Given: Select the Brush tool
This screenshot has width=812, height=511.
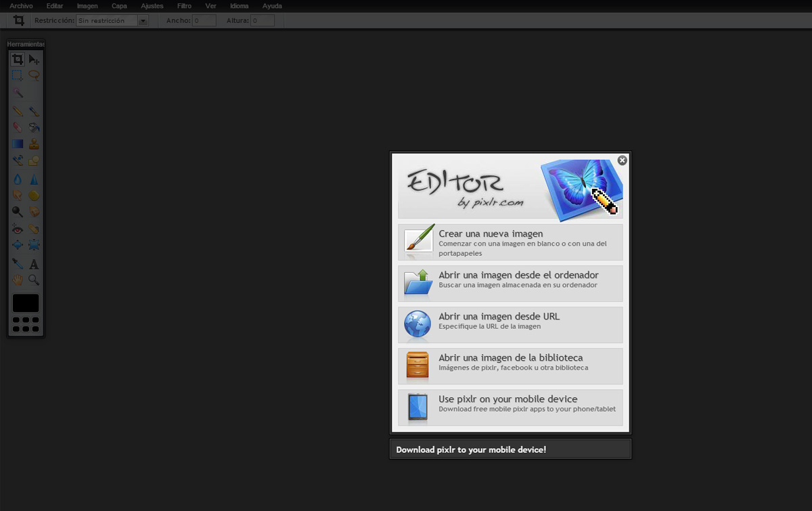Looking at the screenshot, I should click(x=34, y=111).
